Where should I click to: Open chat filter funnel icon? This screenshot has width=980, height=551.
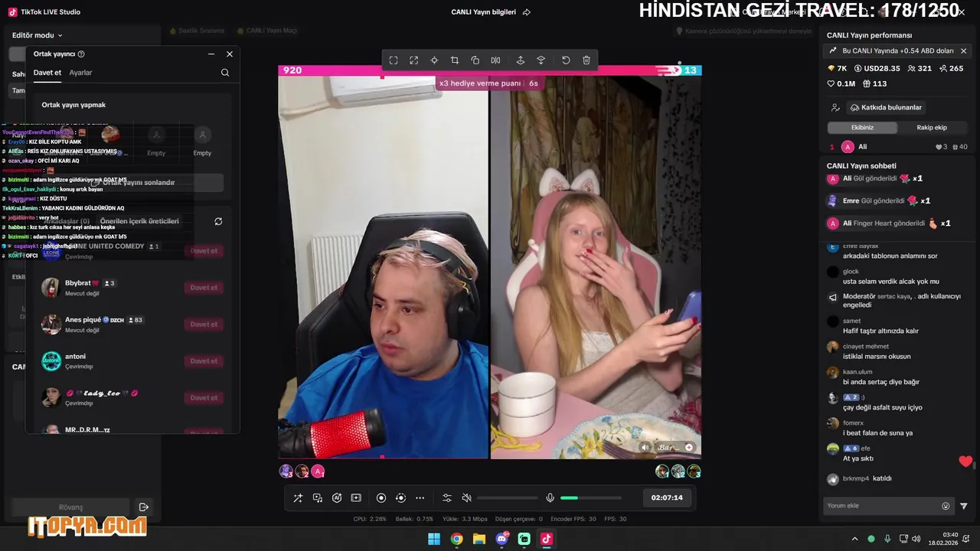[x=964, y=506]
